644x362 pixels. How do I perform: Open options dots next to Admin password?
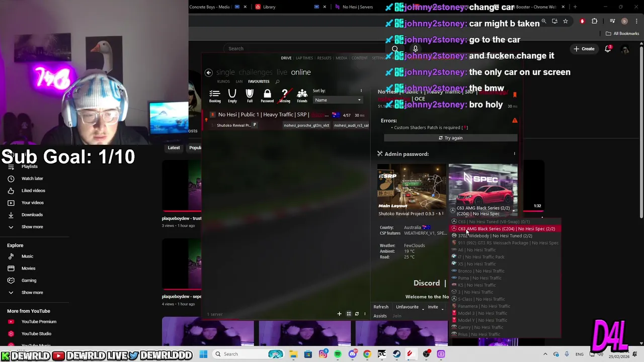514,154
